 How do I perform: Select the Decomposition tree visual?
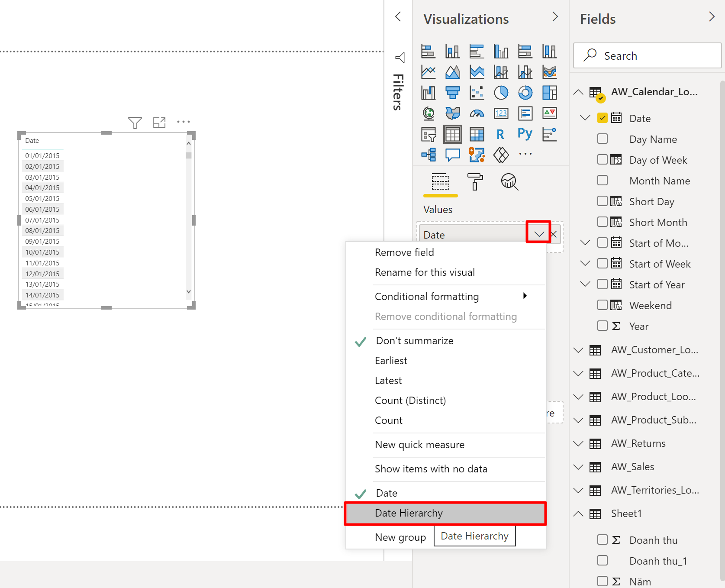428,155
